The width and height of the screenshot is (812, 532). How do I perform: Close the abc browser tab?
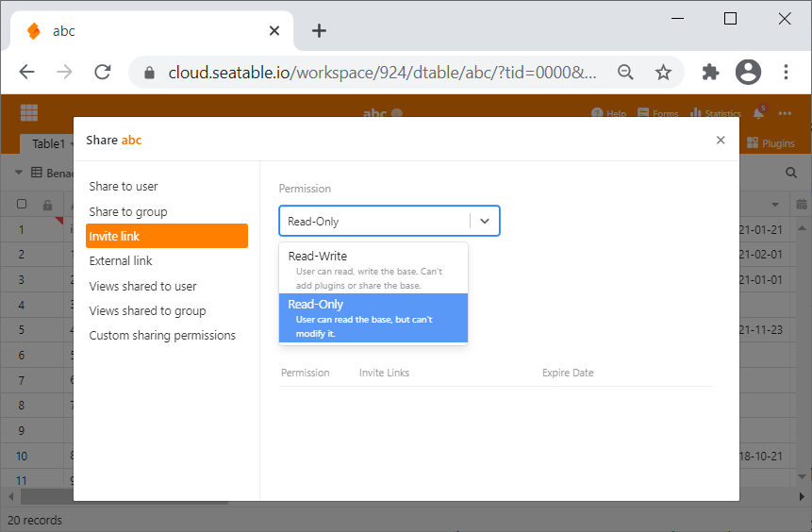click(x=274, y=30)
